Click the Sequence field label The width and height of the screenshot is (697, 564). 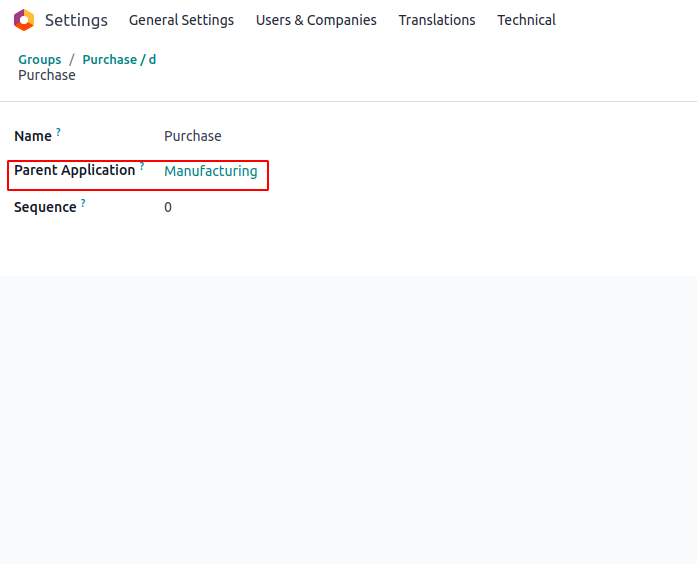point(45,208)
